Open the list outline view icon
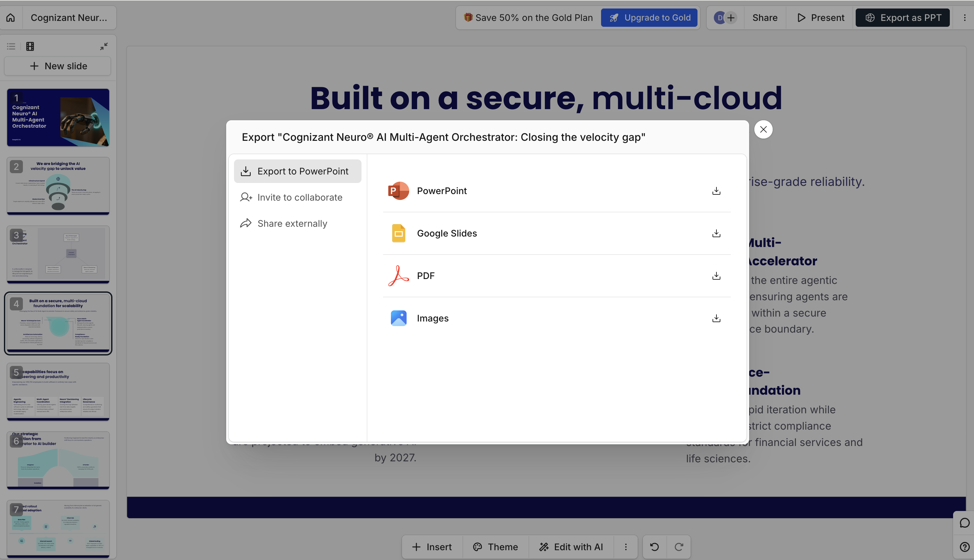 coord(11,46)
